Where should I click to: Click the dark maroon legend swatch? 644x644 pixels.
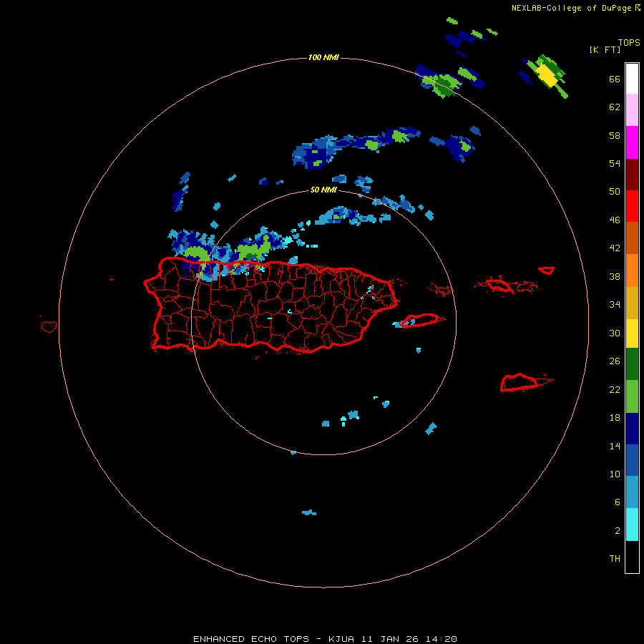(x=632, y=175)
